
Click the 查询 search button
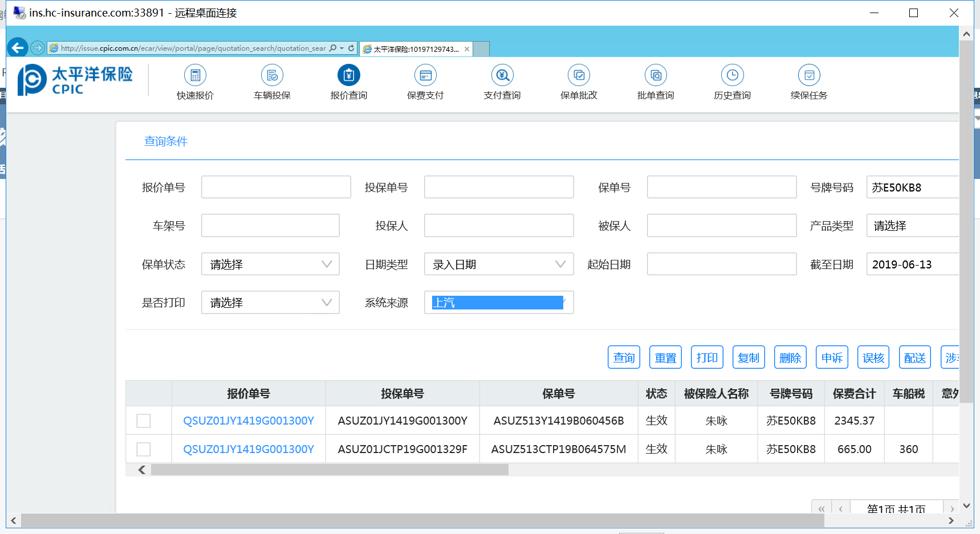[624, 357]
